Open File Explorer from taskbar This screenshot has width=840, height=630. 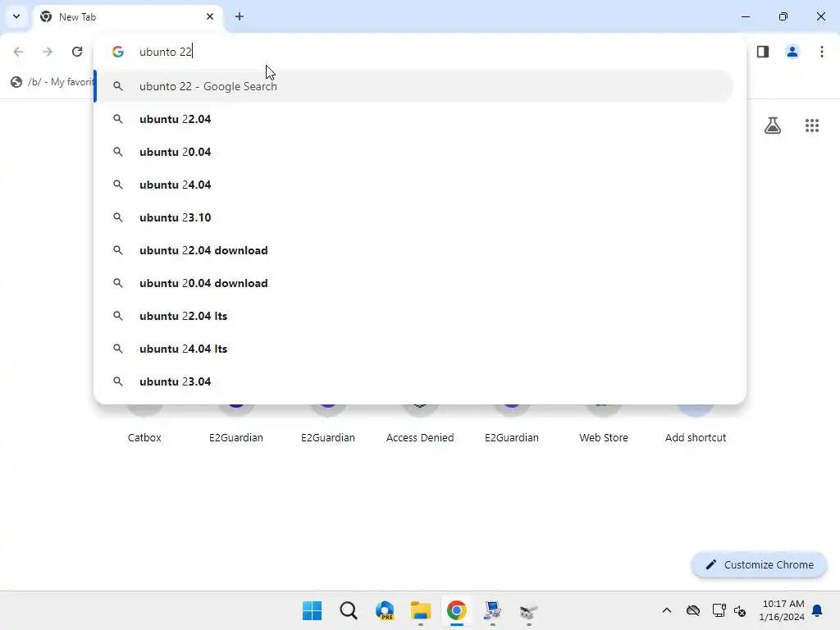421,610
